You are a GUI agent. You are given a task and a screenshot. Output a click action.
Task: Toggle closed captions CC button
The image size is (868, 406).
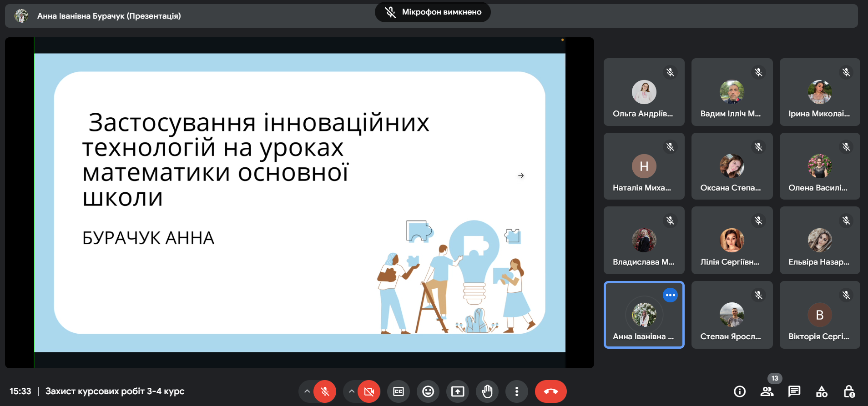click(x=399, y=391)
